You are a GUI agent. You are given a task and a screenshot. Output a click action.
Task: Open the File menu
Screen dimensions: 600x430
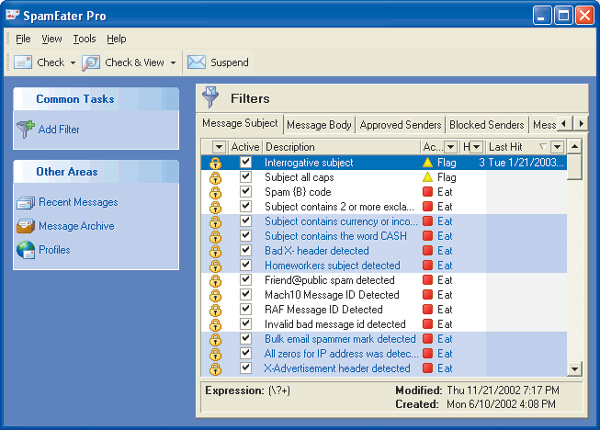23,39
